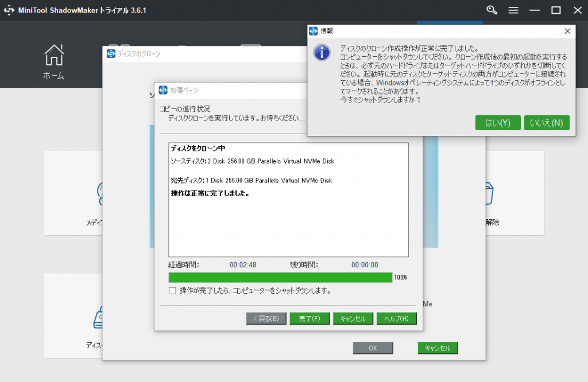The height and width of the screenshot is (382, 588).
Task: Click the ディスクのクローン window icon
Action: [111, 54]
